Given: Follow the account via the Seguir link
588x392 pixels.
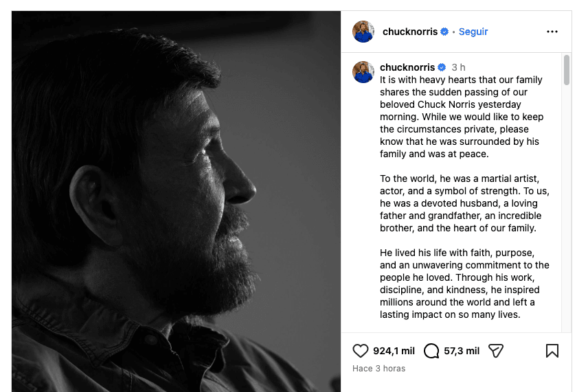Looking at the screenshot, I should tap(473, 32).
